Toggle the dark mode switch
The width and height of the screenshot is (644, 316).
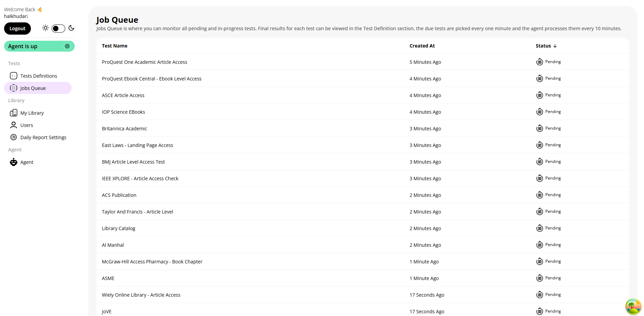[58, 29]
